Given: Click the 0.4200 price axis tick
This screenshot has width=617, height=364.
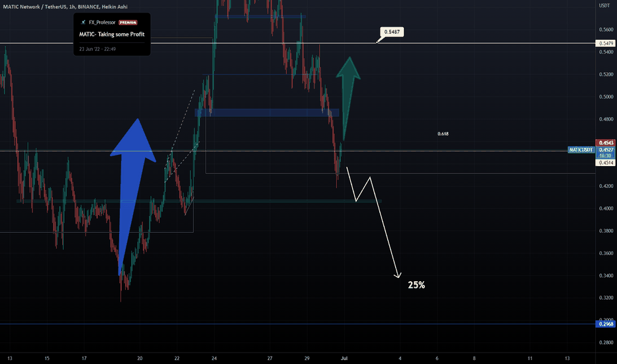Looking at the screenshot, I should click(606, 186).
